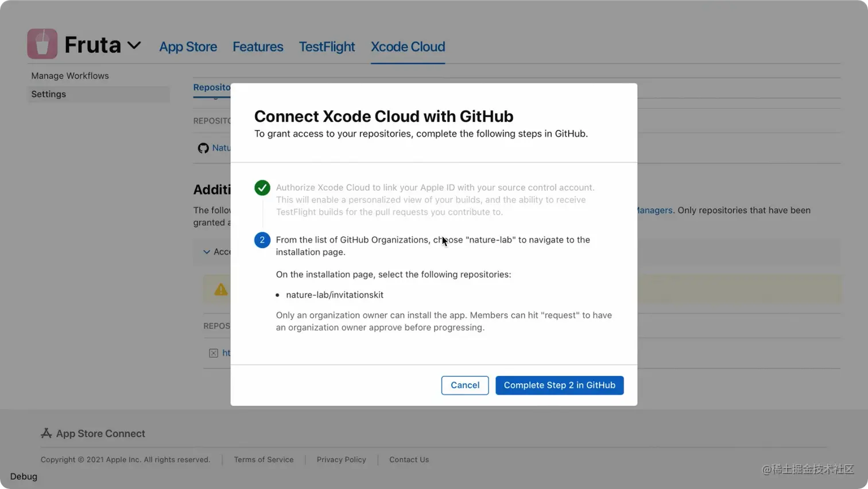The height and width of the screenshot is (489, 868).
Task: Open the Privacy Policy link
Action: coord(342,460)
